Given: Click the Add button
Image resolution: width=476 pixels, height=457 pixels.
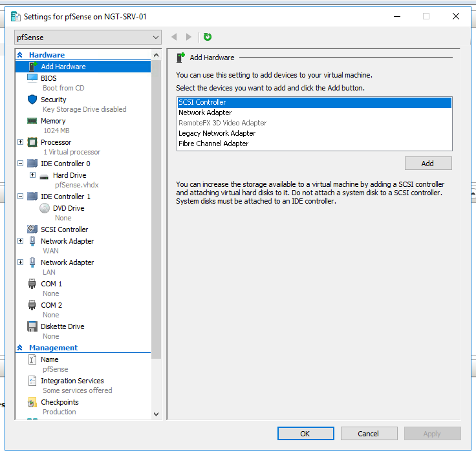Looking at the screenshot, I should pyautogui.click(x=427, y=164).
